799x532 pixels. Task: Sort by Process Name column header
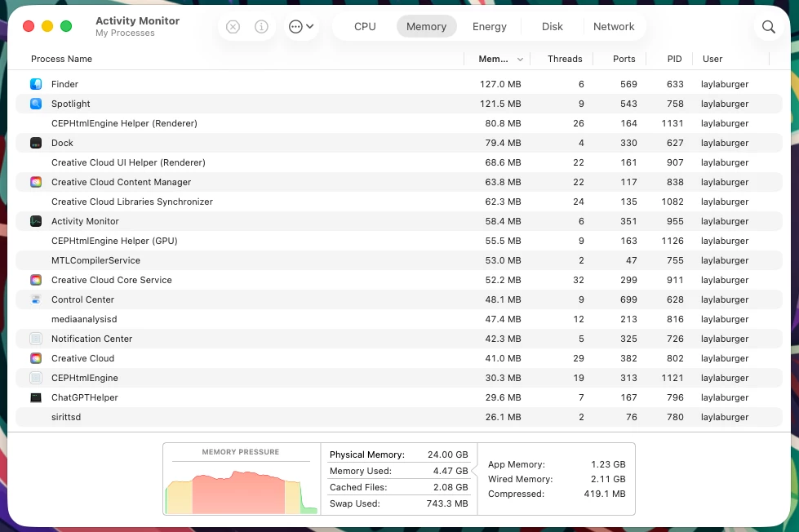click(x=62, y=59)
